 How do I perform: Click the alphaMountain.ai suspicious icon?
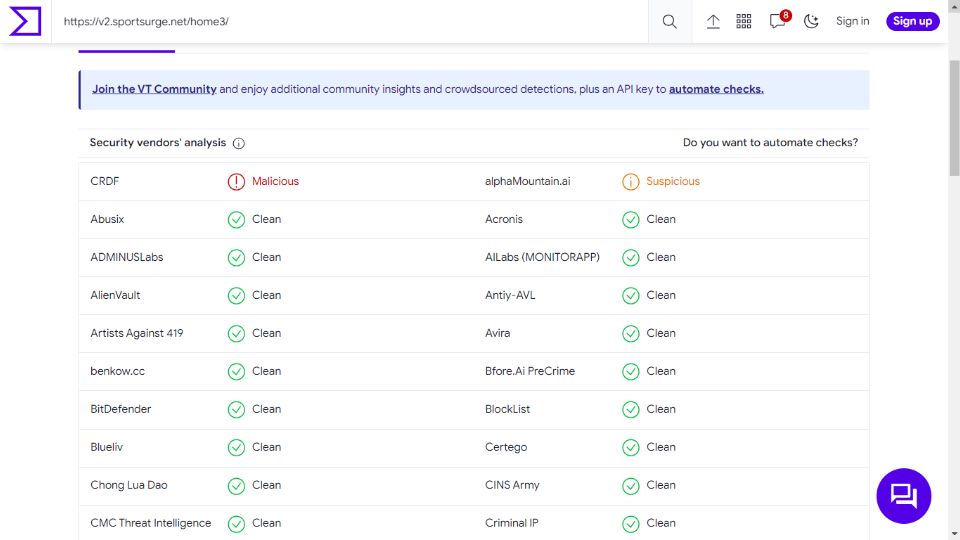click(x=631, y=182)
